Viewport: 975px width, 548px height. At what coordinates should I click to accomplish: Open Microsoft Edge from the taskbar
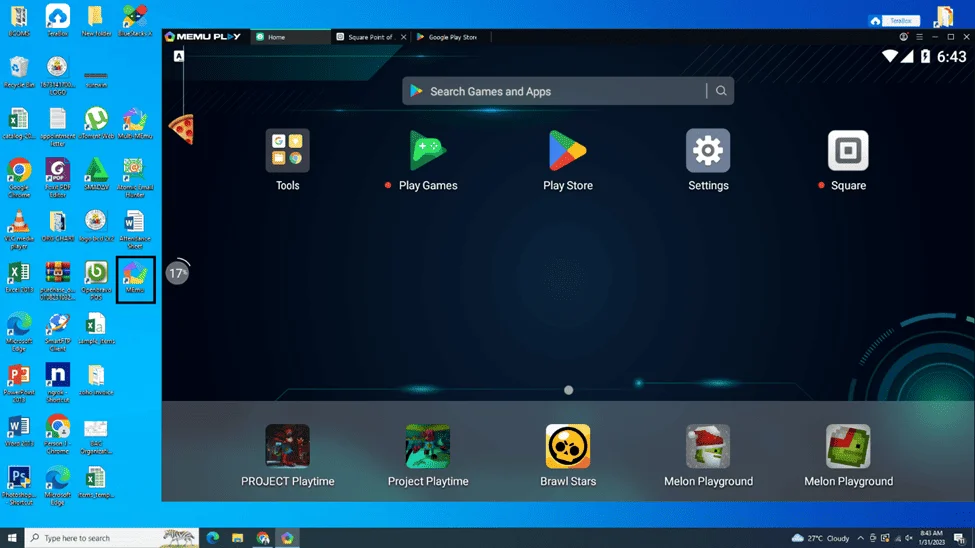tap(213, 537)
